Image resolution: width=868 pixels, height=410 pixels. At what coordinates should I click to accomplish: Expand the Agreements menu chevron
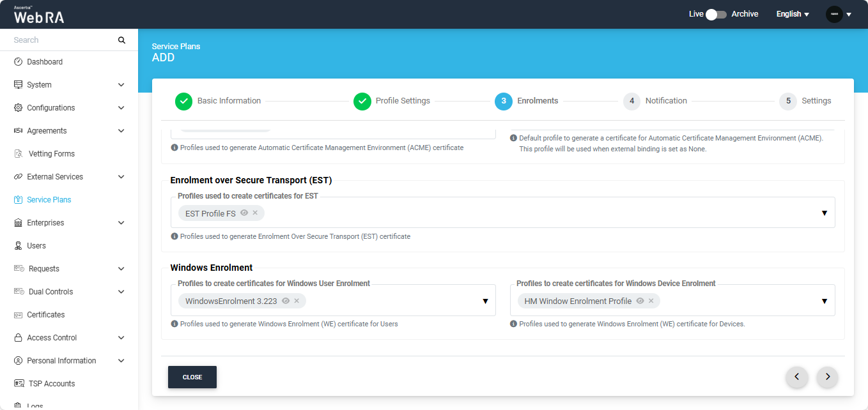click(x=121, y=131)
